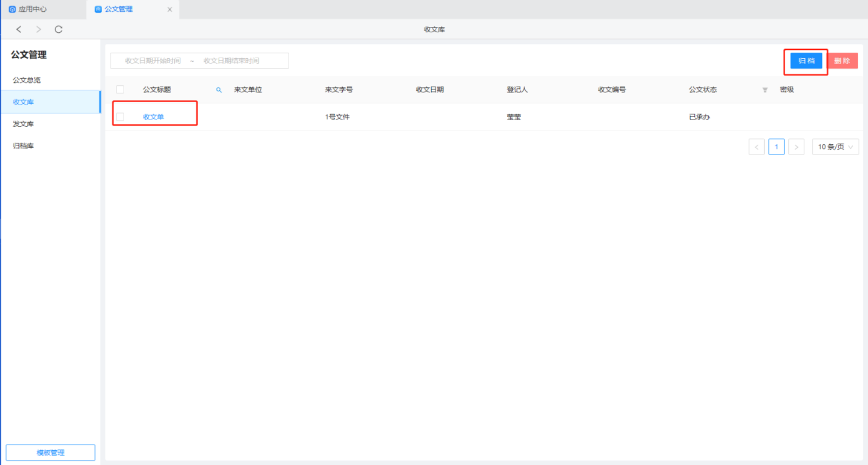
Task: Check the checkbox for 收文单 row
Action: click(x=120, y=117)
